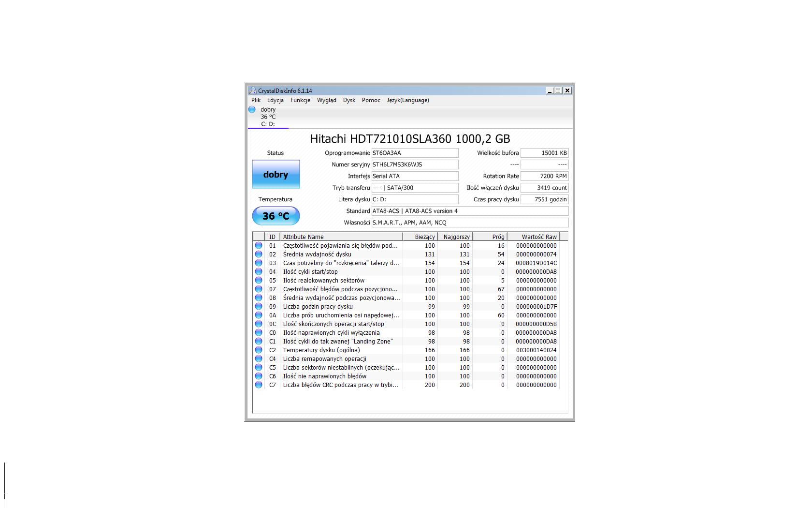Click the Bieżący column header

[x=420, y=237]
